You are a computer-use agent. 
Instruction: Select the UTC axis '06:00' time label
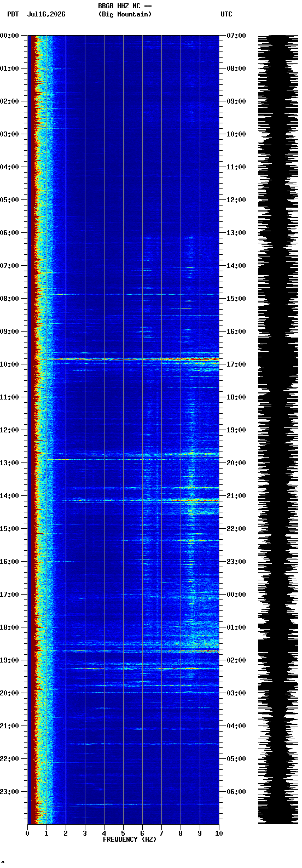[x=236, y=792]
